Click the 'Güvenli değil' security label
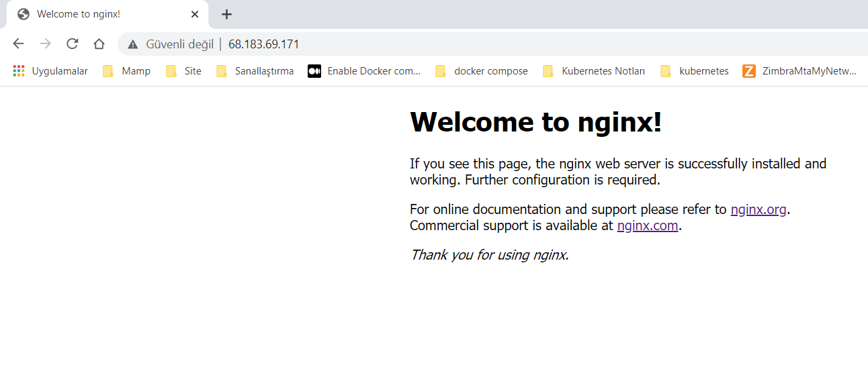This screenshot has width=868, height=367. [x=179, y=44]
